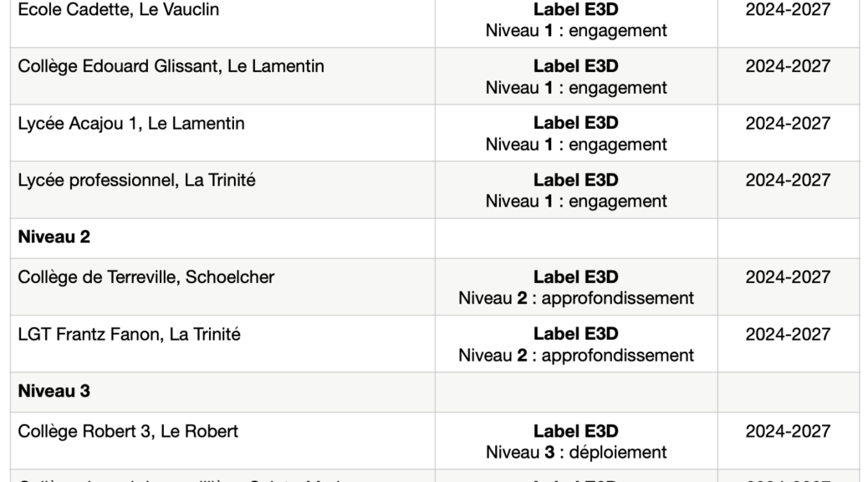868x482 pixels.
Task: Click Niveau 1 engagement label for Edouard Glissant
Action: point(575,88)
